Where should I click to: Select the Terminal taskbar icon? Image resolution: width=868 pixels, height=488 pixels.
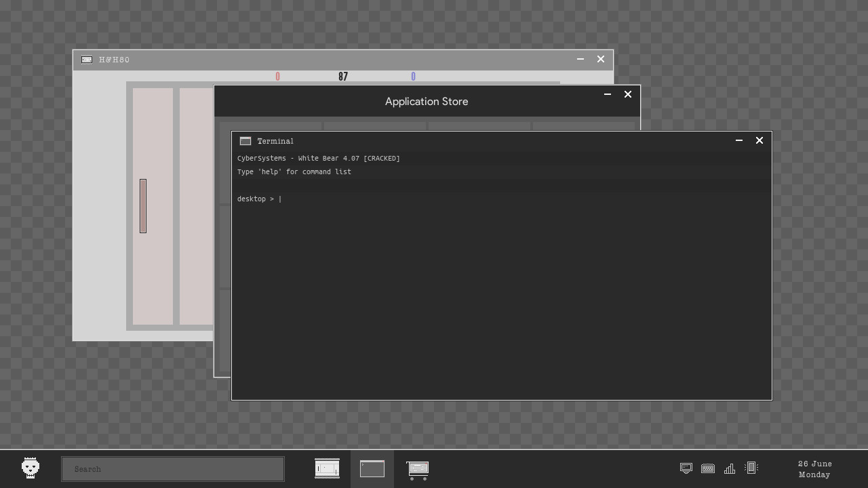point(372,468)
